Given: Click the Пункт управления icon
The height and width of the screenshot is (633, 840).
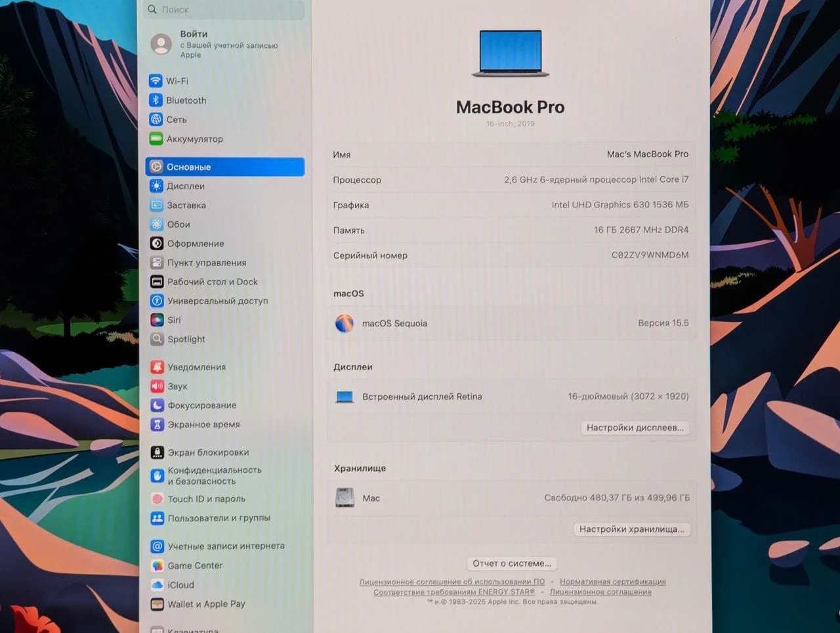Looking at the screenshot, I should click(x=157, y=263).
